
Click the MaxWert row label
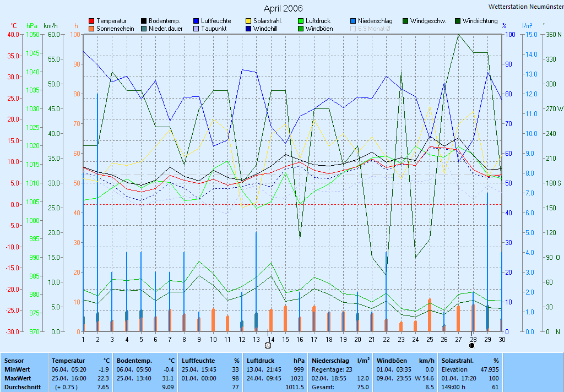18,378
